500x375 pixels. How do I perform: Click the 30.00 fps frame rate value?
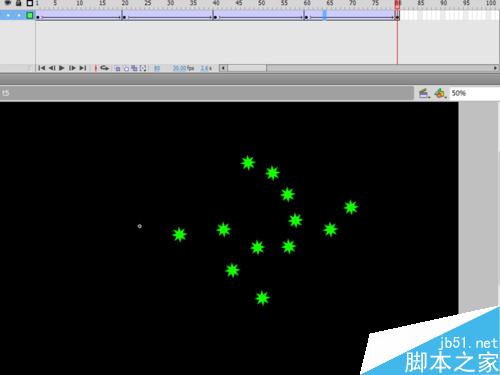click(x=183, y=68)
